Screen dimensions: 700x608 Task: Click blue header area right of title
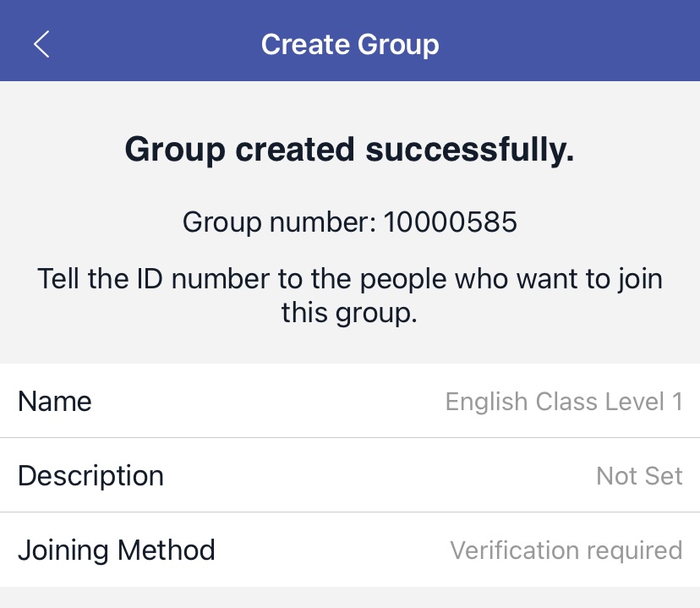575,44
